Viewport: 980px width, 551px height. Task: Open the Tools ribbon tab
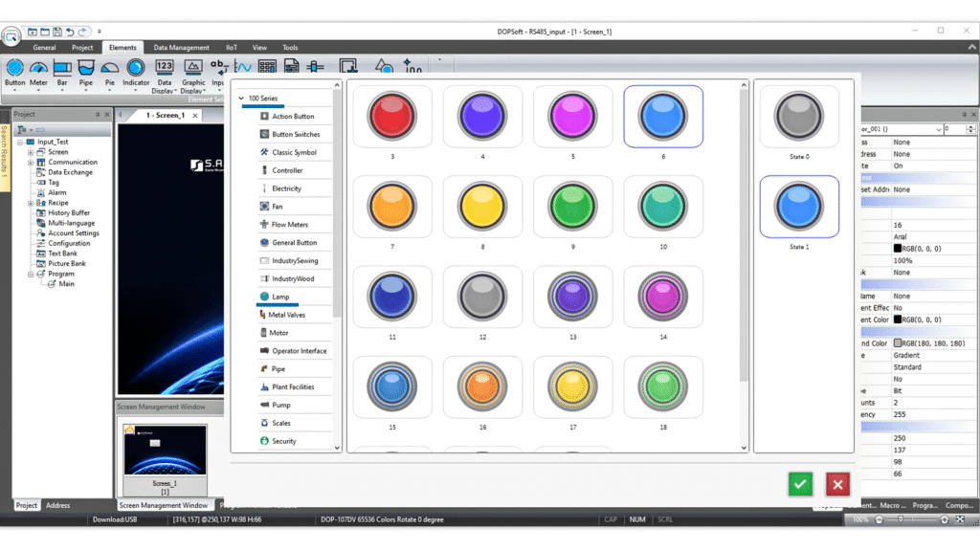(290, 47)
